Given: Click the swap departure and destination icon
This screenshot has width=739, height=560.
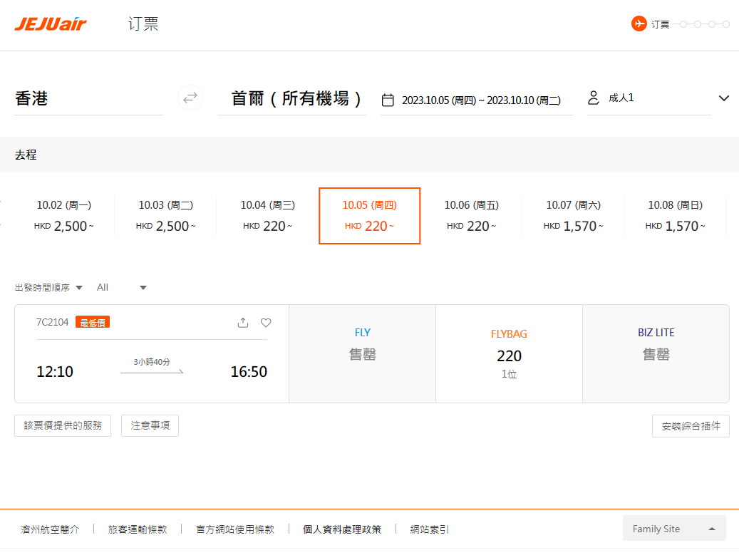Looking at the screenshot, I should click(x=190, y=98).
